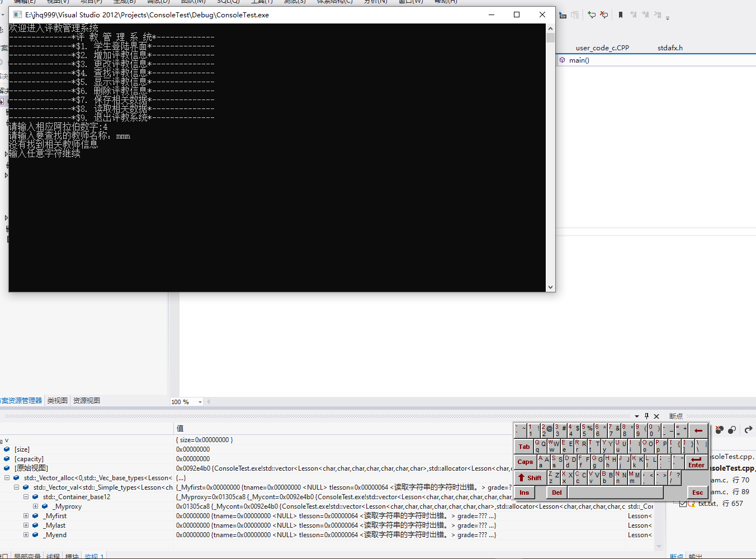Click the Ins key on on-screen keyboard

click(524, 492)
